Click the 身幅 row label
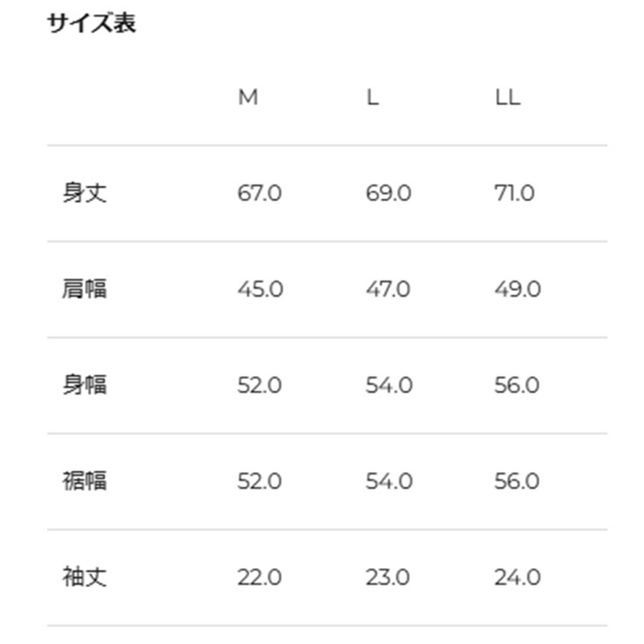 tap(85, 385)
